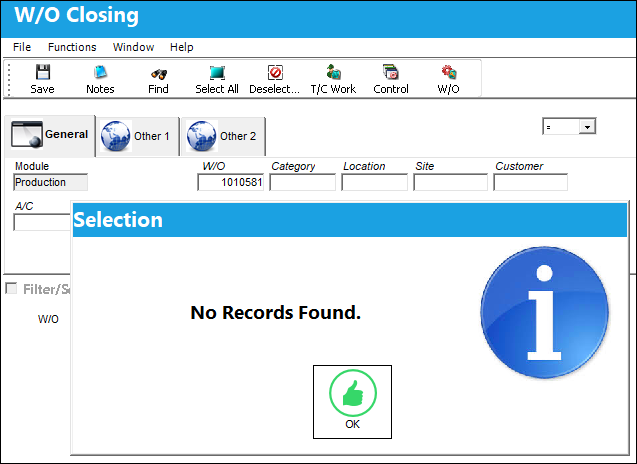Viewport: 637px width, 464px height.
Task: Open Notes from the toolbar
Action: tap(100, 79)
